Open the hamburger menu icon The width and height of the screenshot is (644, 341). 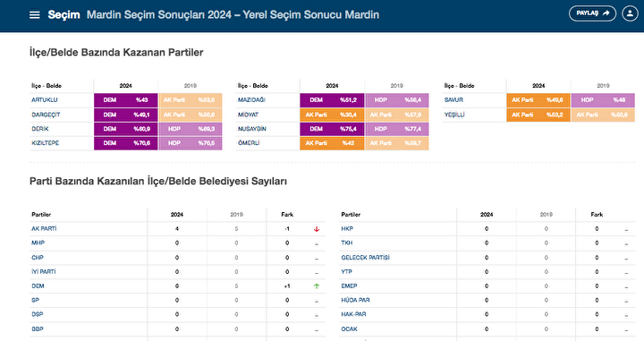click(x=35, y=15)
